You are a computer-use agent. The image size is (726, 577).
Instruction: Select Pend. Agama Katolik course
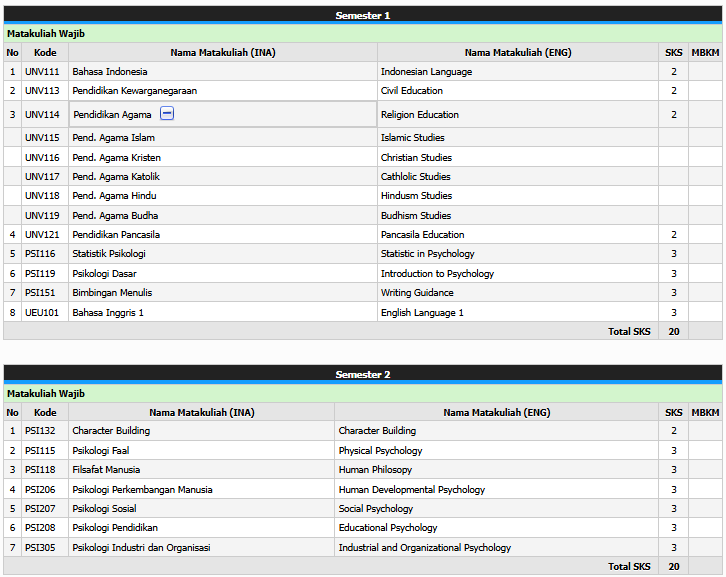point(116,177)
